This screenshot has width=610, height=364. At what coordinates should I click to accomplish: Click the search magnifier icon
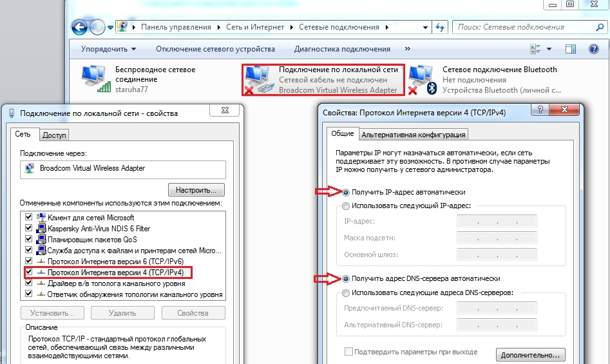coord(600,27)
